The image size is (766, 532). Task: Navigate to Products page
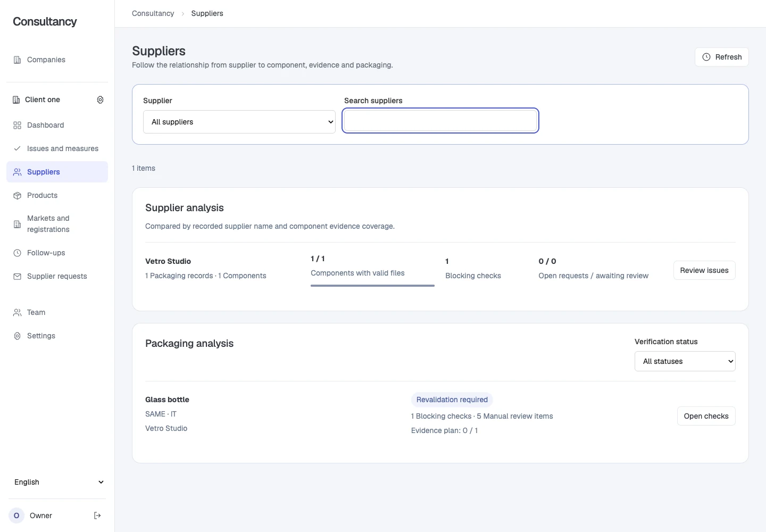pos(57,196)
